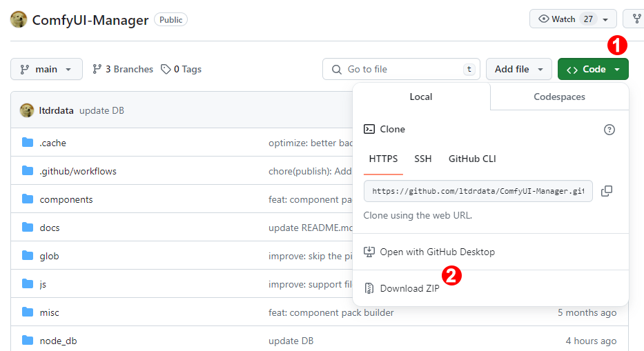Open commit 'update DB' for node_db row
The height and width of the screenshot is (351, 644).
click(291, 341)
